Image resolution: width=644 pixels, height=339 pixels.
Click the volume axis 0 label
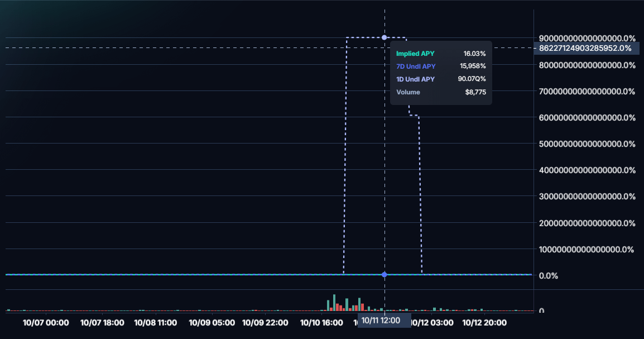click(541, 311)
